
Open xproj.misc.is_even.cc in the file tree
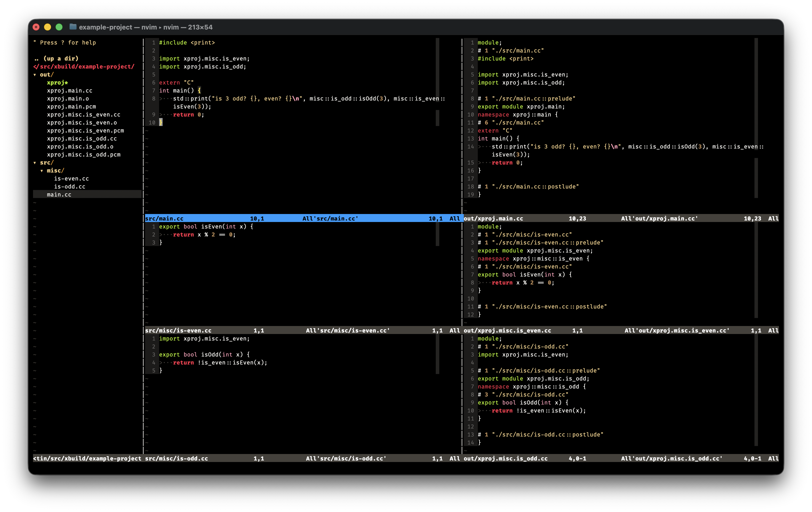84,114
